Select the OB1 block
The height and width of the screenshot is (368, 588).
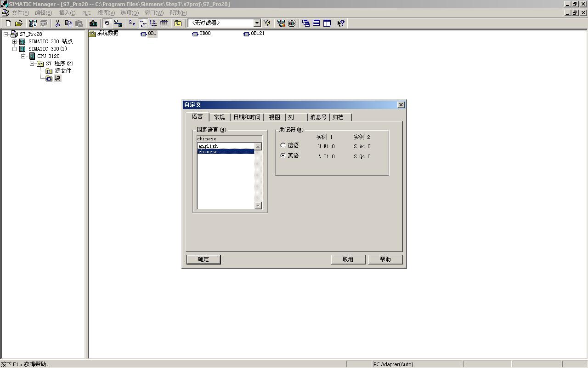click(149, 34)
